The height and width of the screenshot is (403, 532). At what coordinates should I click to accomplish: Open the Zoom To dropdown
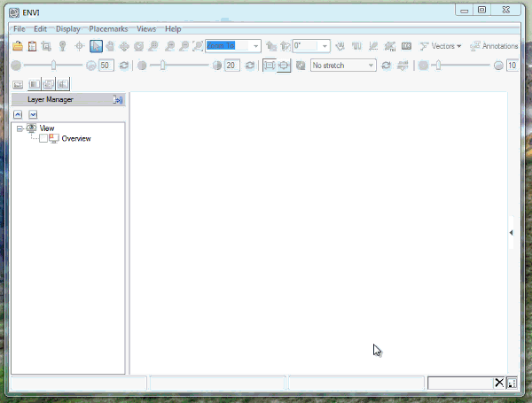256,46
